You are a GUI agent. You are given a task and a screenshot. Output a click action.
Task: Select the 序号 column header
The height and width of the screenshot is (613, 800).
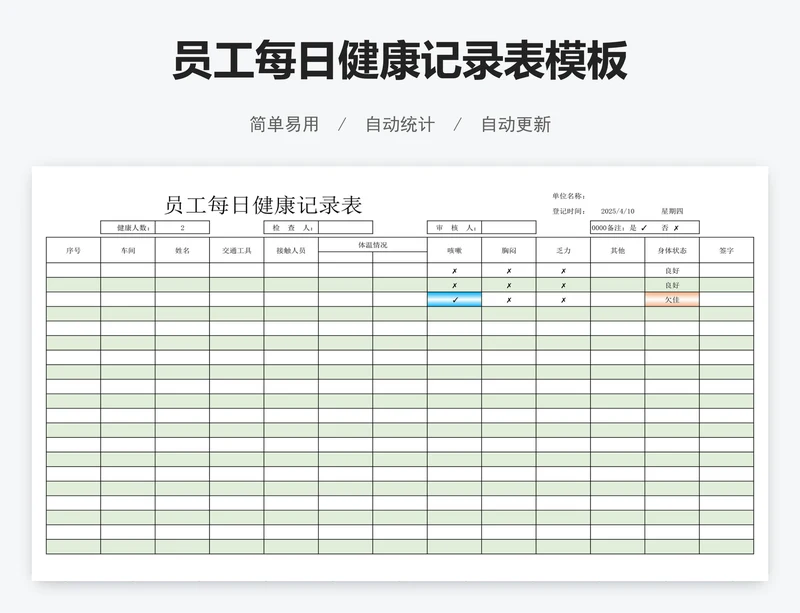coord(73,250)
